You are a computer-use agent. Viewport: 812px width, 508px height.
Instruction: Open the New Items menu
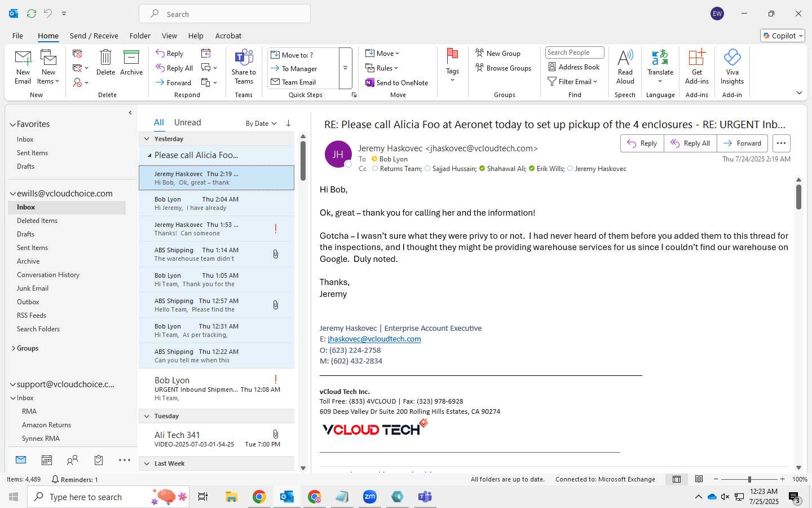click(48, 67)
